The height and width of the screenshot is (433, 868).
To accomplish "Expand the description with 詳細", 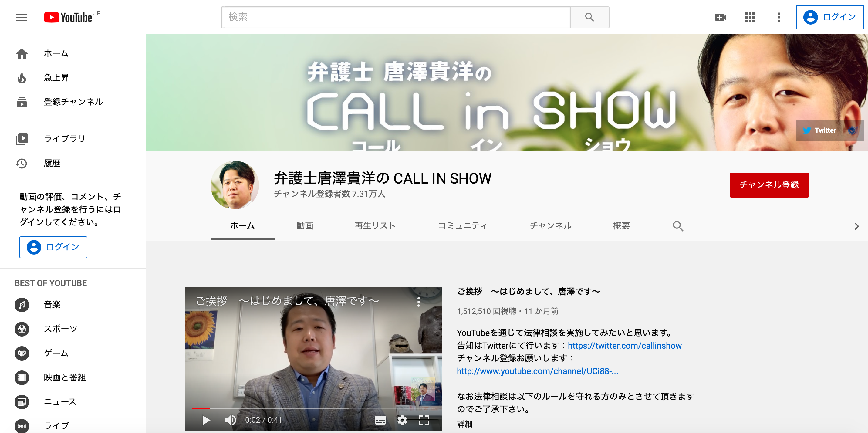I will click(465, 424).
